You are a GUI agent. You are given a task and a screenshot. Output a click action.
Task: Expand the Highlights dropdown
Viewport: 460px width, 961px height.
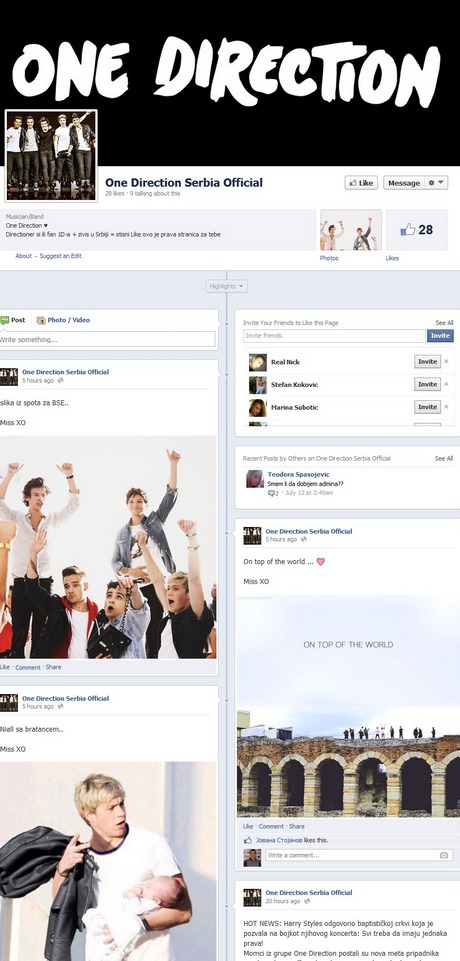(226, 286)
